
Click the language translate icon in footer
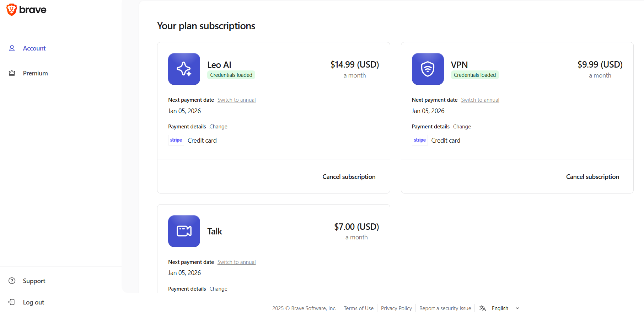tap(482, 308)
